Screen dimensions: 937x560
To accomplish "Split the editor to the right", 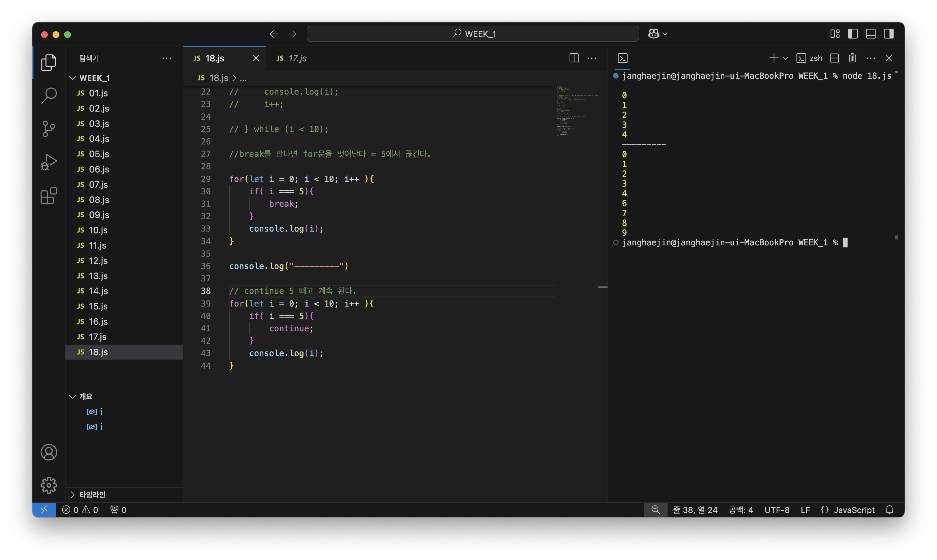I will tap(574, 58).
